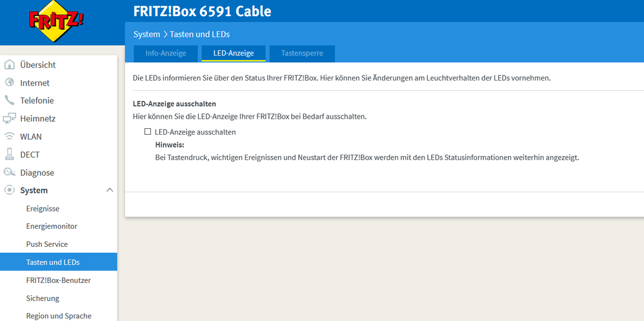Go to Energiemonitor page
The image size is (644, 321).
(x=52, y=226)
